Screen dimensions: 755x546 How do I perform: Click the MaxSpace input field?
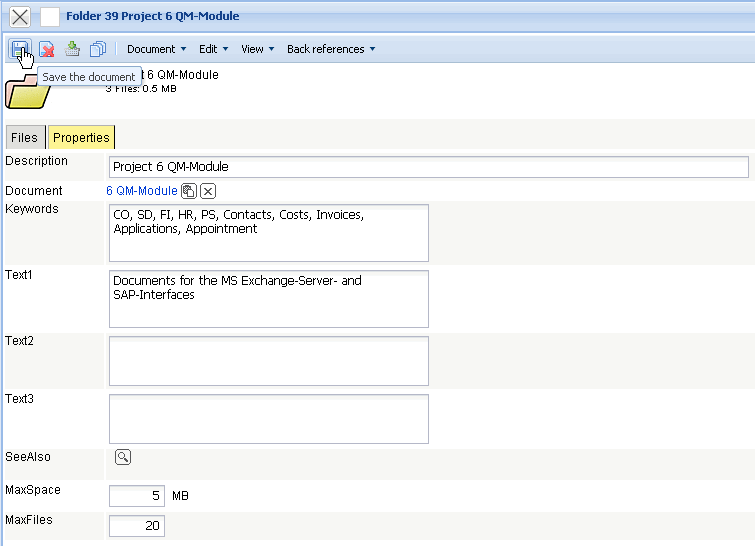137,496
